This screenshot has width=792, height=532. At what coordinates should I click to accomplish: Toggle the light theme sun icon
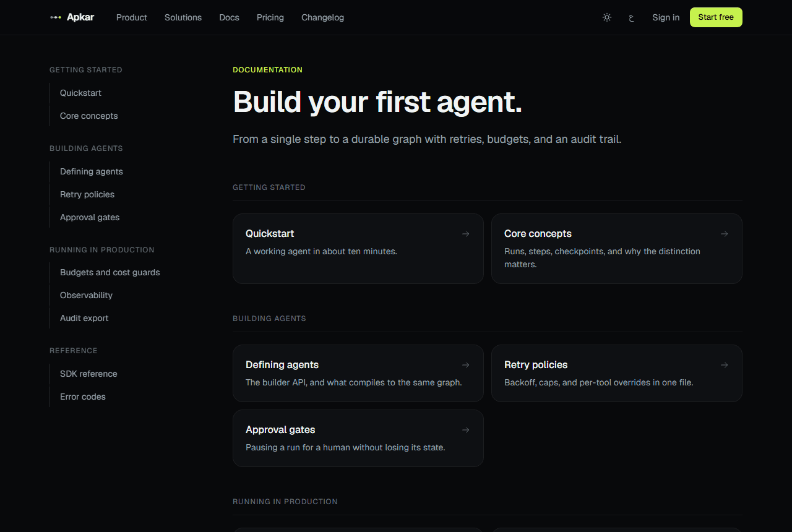tap(607, 17)
